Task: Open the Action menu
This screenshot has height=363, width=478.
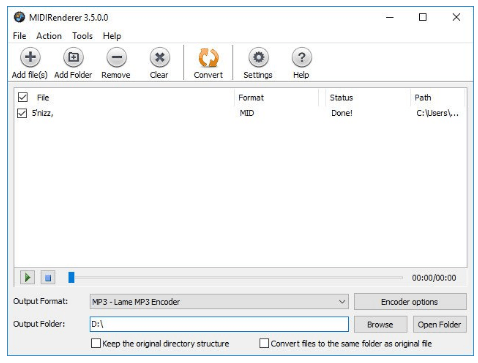Action: pyautogui.click(x=49, y=36)
